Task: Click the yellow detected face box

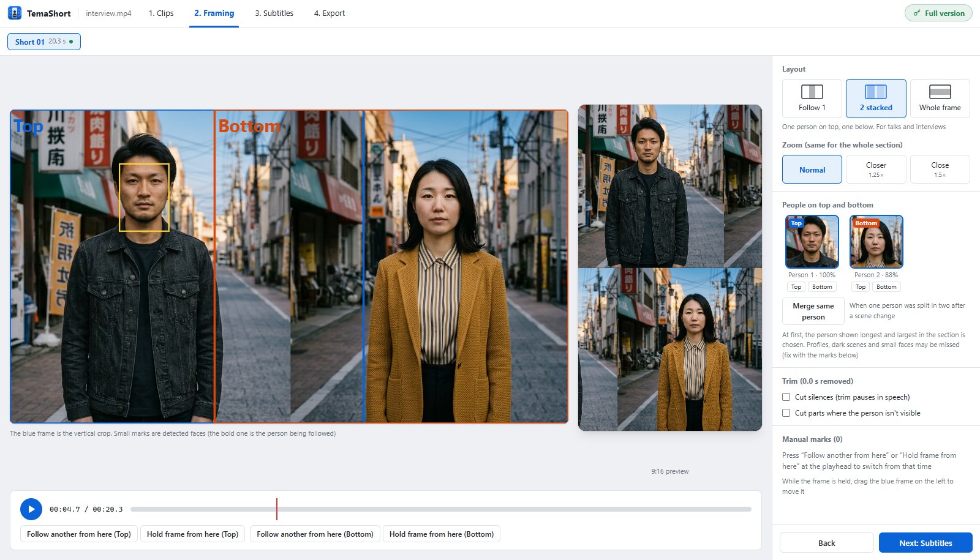Action: click(x=144, y=197)
